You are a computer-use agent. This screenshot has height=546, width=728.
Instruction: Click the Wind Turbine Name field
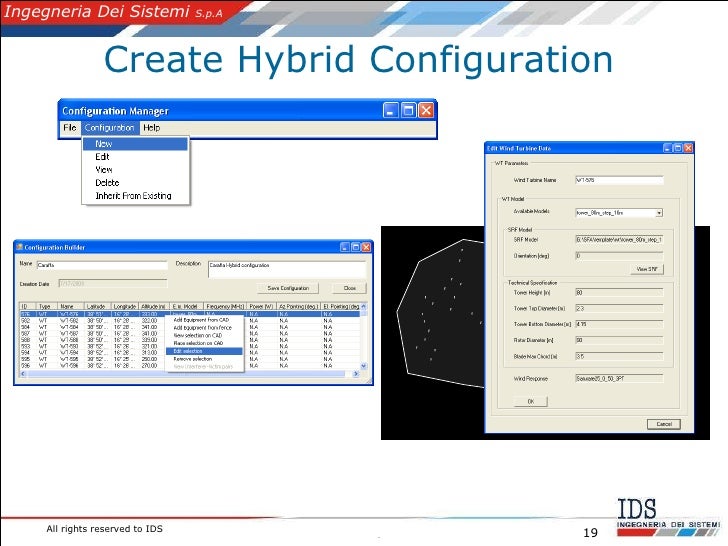[x=619, y=180]
